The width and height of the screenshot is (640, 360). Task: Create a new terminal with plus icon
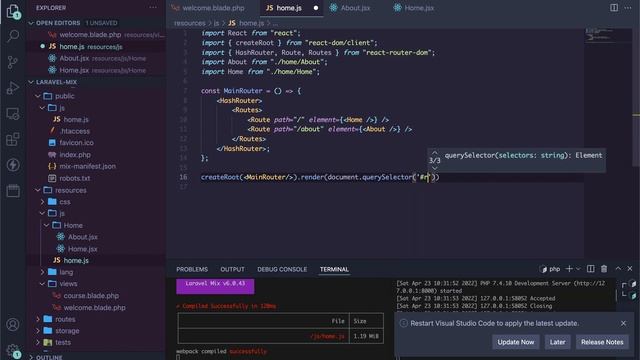(x=569, y=269)
